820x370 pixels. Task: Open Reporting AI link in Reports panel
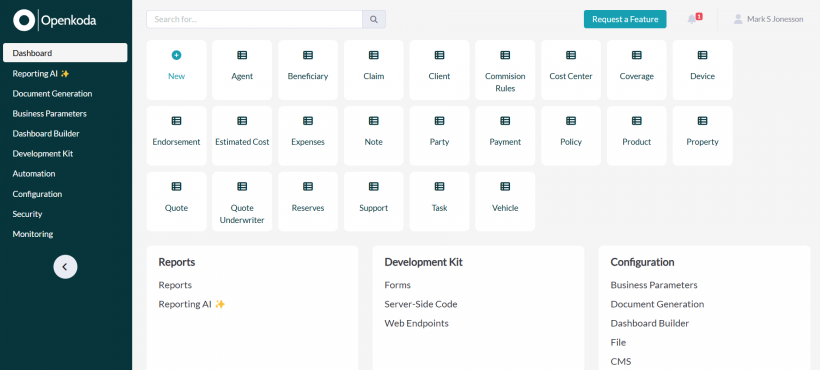(192, 304)
